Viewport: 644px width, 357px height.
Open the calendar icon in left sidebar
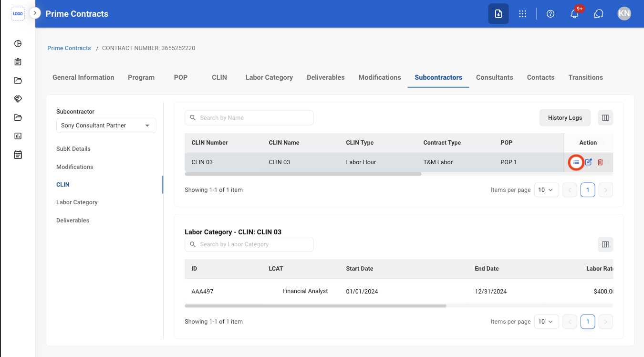pos(18,155)
